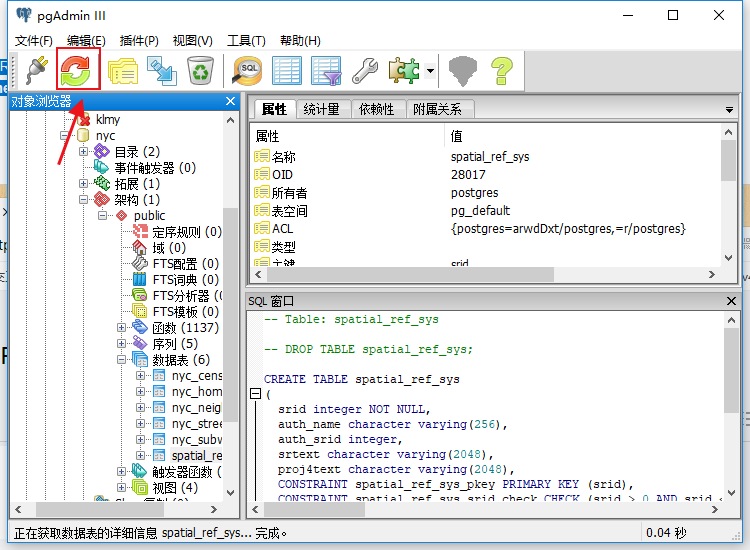Image resolution: width=750 pixels, height=550 pixels.
Task: Expand the 函数 (1137) node
Action: (121, 328)
